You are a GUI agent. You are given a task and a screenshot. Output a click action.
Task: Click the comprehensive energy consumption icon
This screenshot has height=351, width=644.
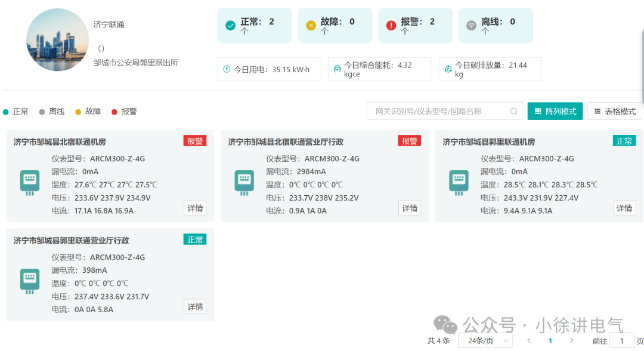click(337, 69)
